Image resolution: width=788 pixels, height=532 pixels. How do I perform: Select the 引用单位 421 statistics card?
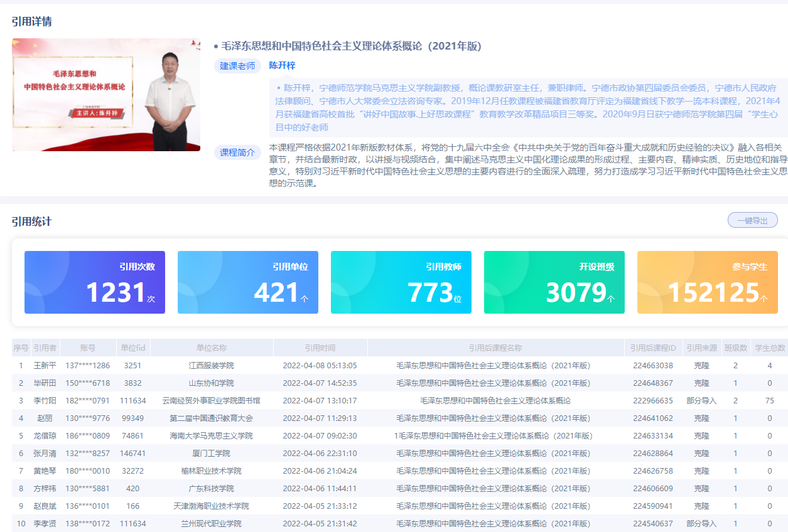tap(248, 282)
